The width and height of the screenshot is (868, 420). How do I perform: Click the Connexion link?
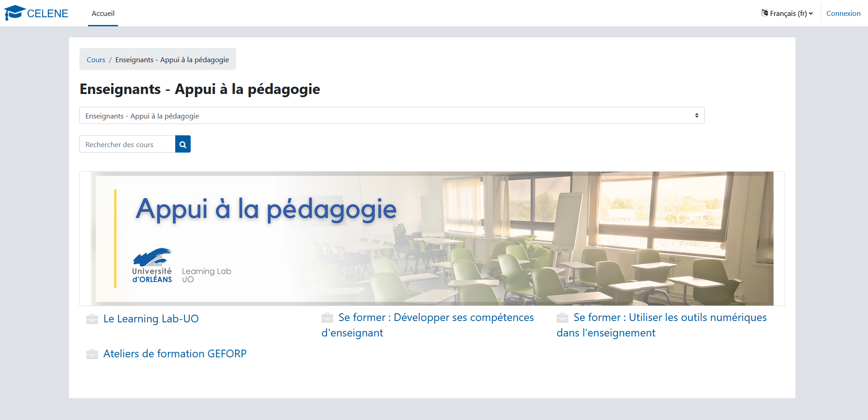(843, 13)
